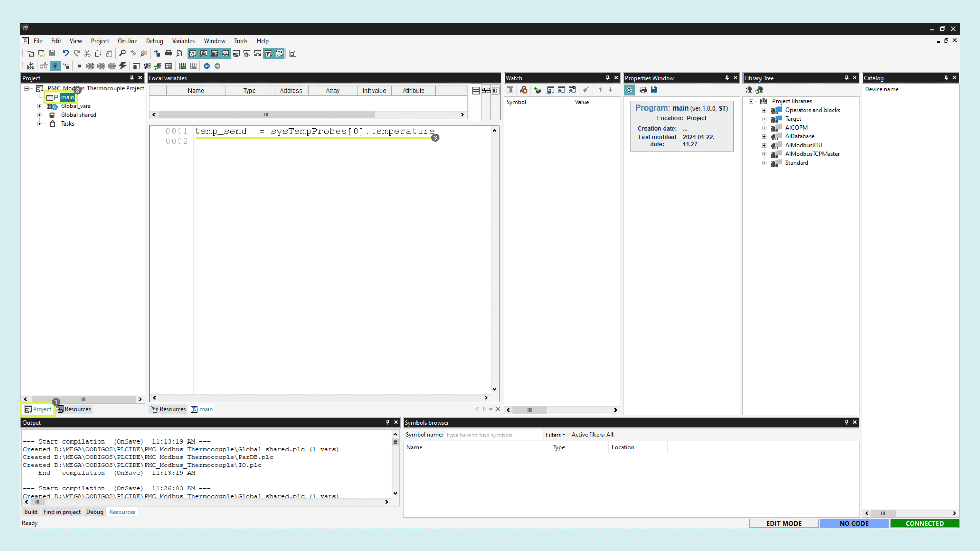Expand the Standard library node
The height and width of the screenshot is (551, 980).
(x=765, y=163)
